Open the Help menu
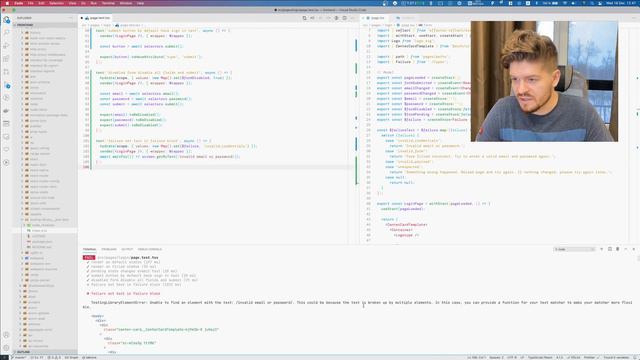This screenshot has height=360, width=640. click(140, 3)
